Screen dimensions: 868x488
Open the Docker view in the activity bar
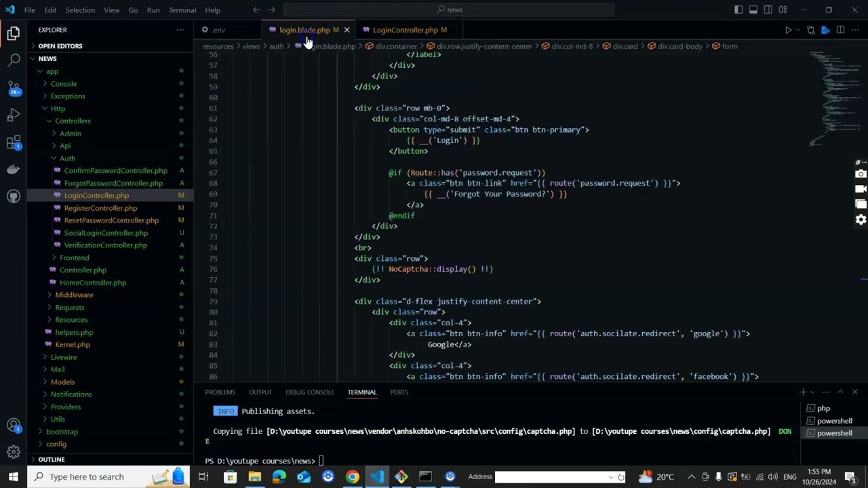tap(14, 169)
